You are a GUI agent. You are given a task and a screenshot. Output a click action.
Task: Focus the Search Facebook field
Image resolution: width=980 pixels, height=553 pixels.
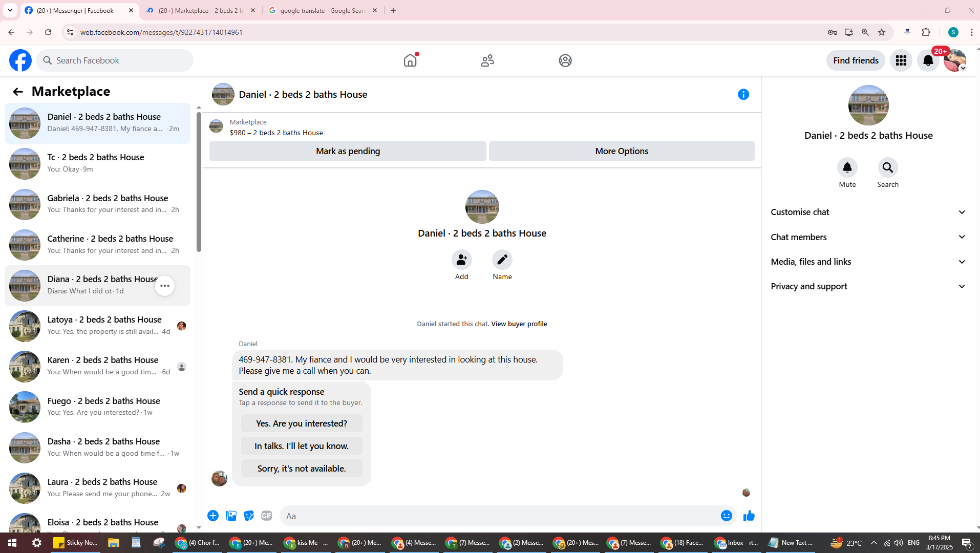click(x=115, y=60)
